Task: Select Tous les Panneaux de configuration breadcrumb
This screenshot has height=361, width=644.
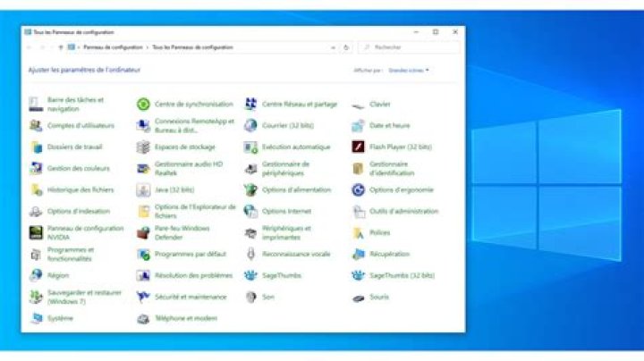Action: point(192,47)
